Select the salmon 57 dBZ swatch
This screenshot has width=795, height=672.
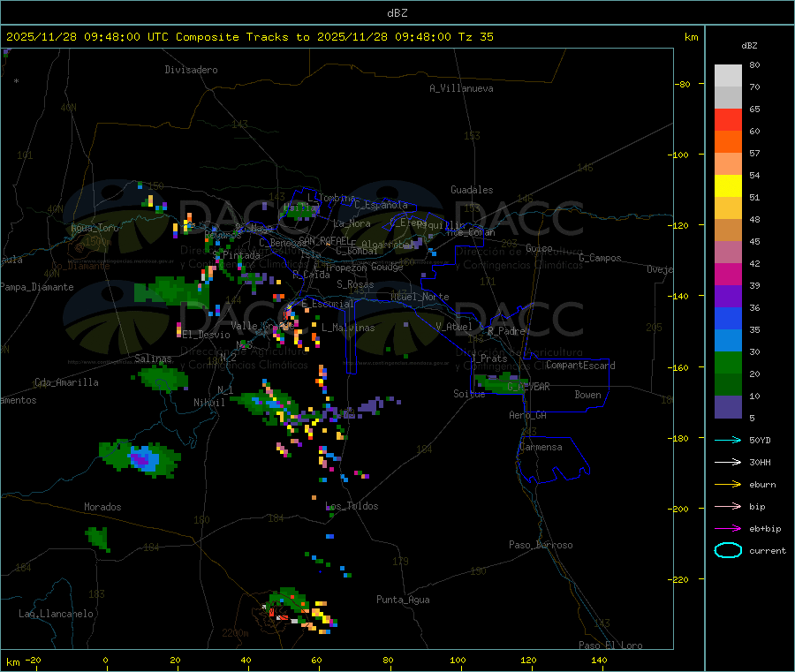(x=728, y=163)
